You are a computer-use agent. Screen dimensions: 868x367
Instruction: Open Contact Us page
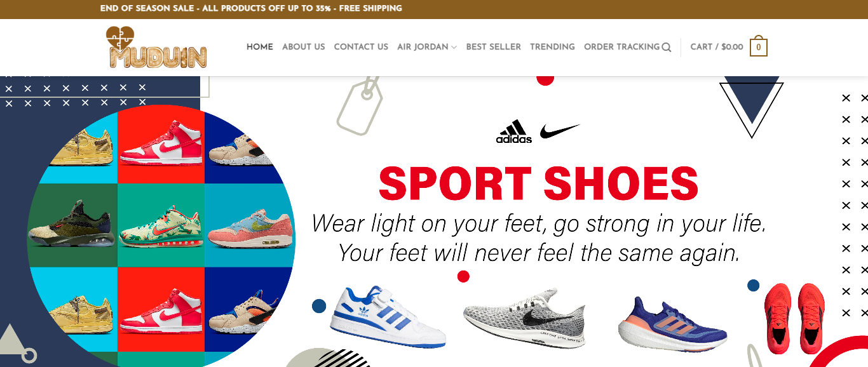[361, 47]
